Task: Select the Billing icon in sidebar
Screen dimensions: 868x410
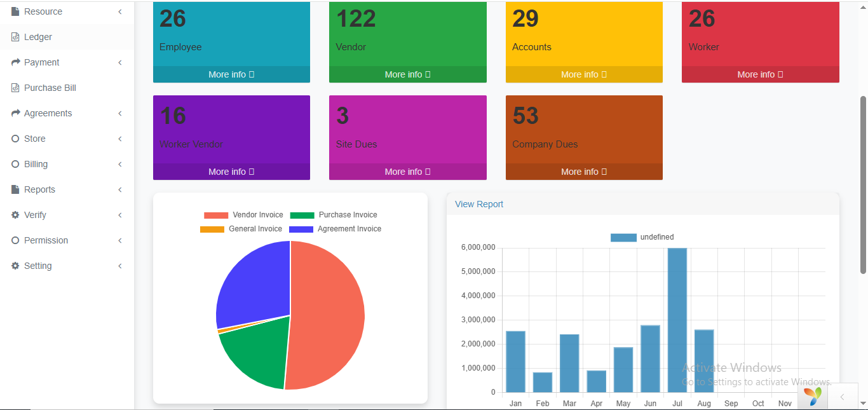Action: click(x=16, y=164)
